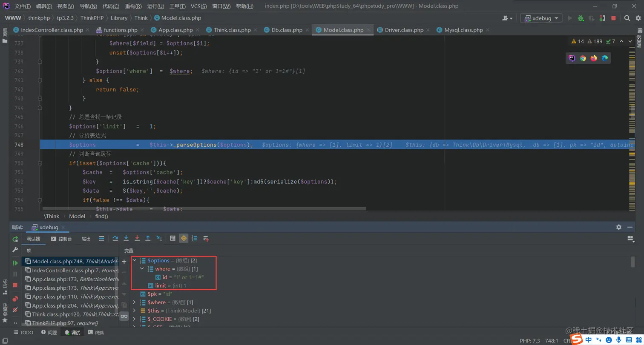Open the 重构(R) menu
This screenshot has width=644, height=345.
pyautogui.click(x=133, y=6)
